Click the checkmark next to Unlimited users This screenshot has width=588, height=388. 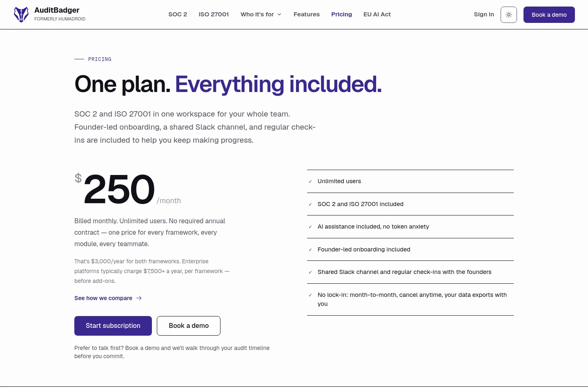(x=310, y=182)
